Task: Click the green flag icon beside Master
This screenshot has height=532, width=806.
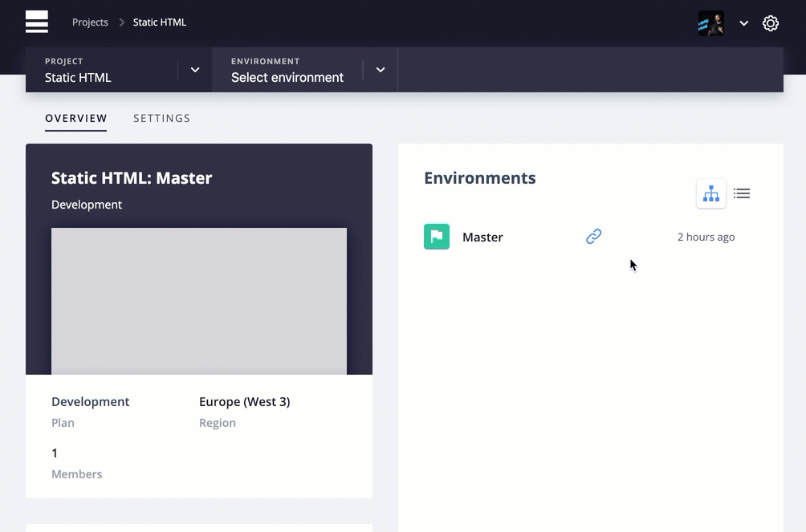Action: coord(437,237)
